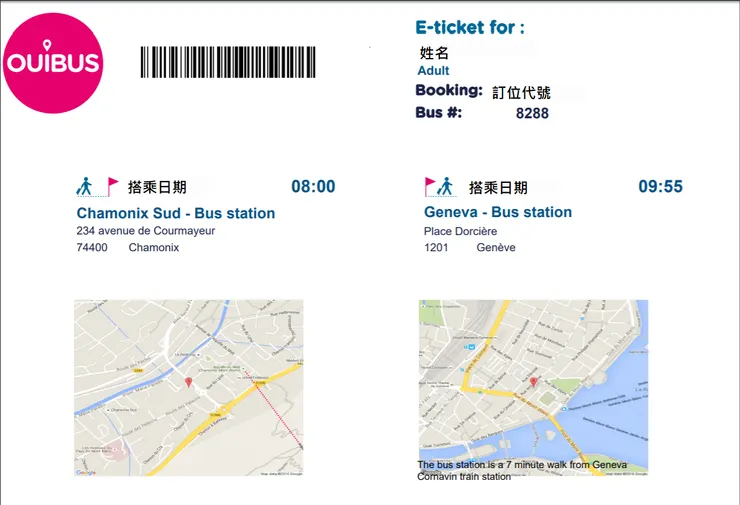Click the arrival pink flag icon
Image resolution: width=740 pixels, height=505 pixels.
pos(430,186)
